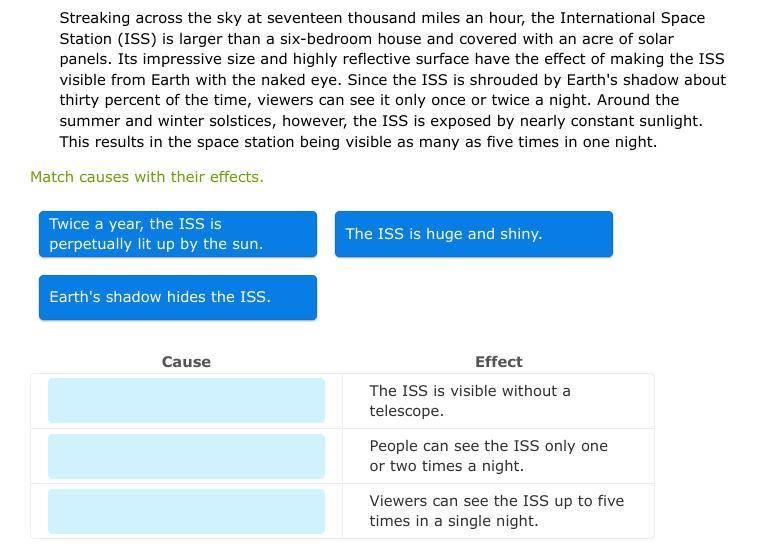
Task: Click 'Streaking' at the start of the passage
Action: (95, 18)
